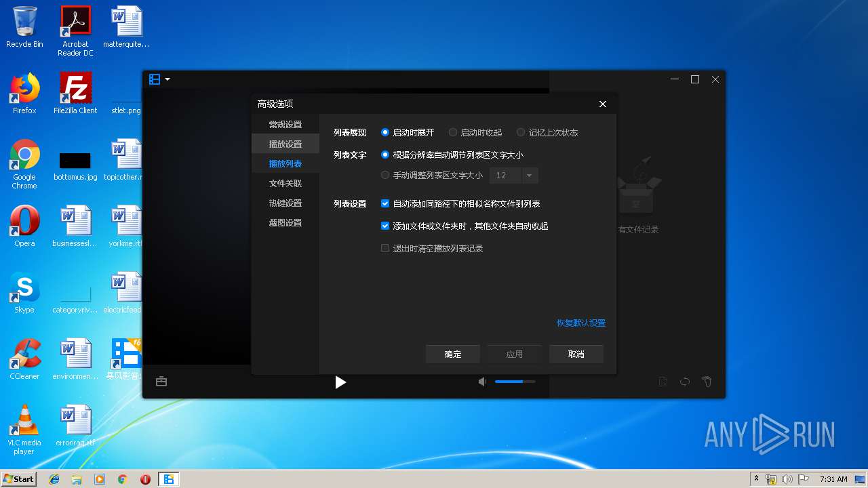Select the 播放列表 section
The image size is (868, 488).
coord(285,164)
